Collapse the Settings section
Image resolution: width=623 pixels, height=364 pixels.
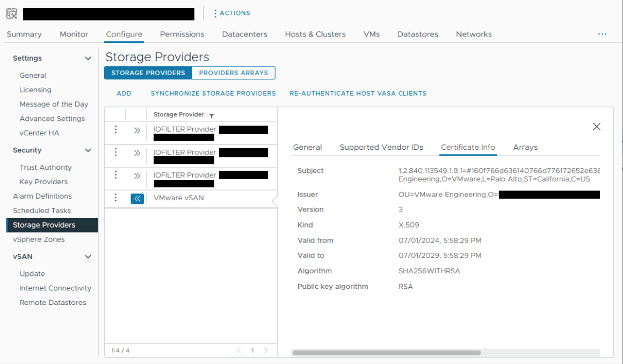pos(88,59)
